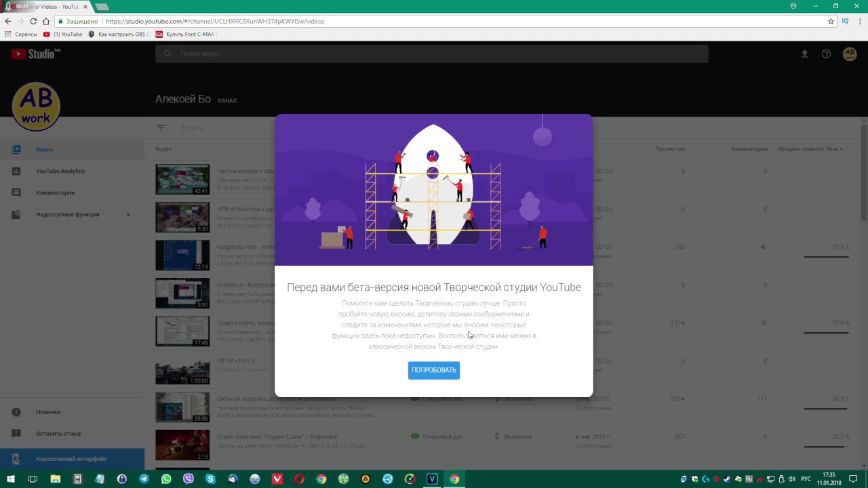The width and height of the screenshot is (868, 488).
Task: Click the address bar URL
Action: point(215,21)
